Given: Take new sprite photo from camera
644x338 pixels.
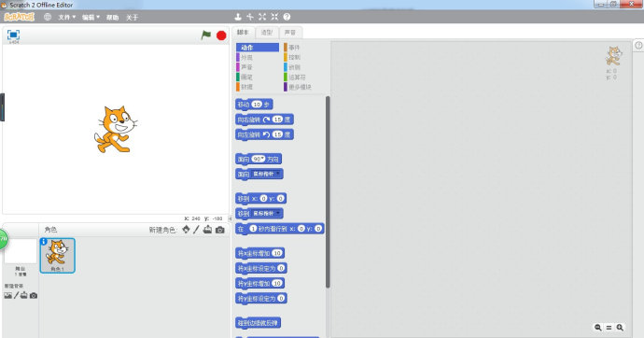Looking at the screenshot, I should click(220, 230).
